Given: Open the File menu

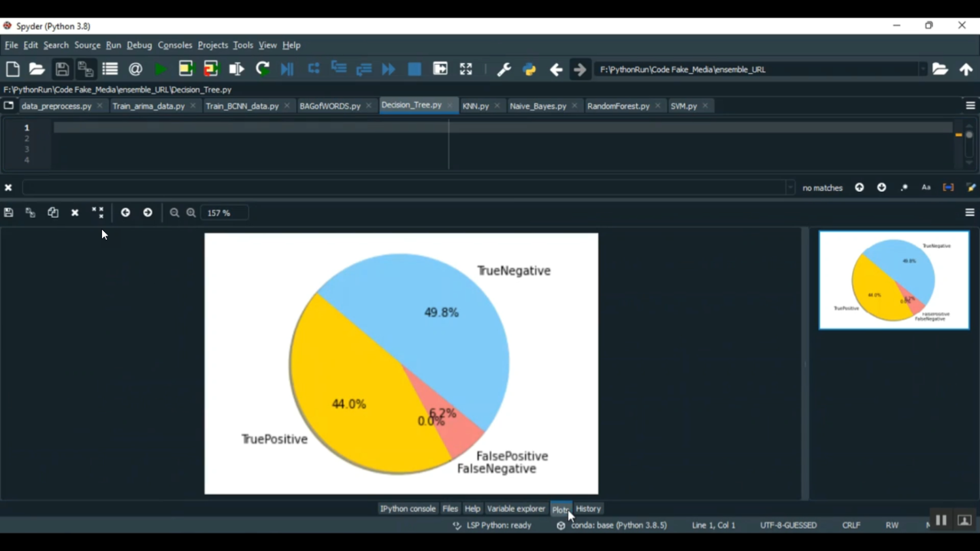Looking at the screenshot, I should pyautogui.click(x=11, y=45).
